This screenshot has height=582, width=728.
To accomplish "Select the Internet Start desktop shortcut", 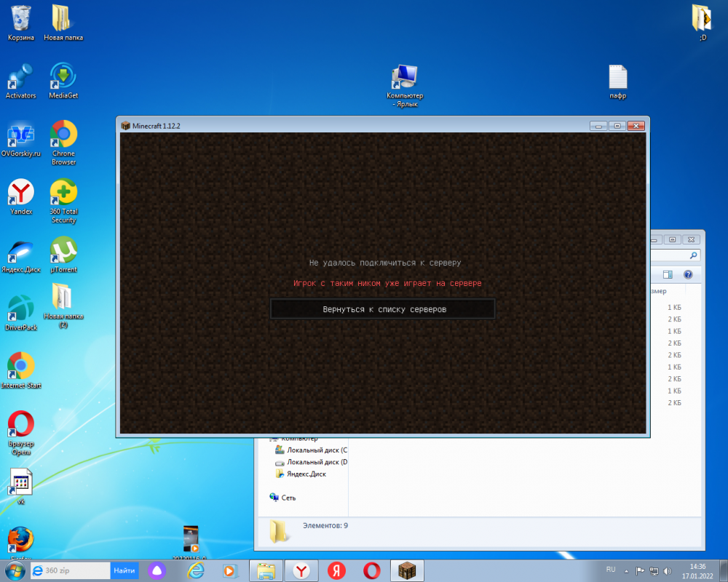I will (21, 371).
